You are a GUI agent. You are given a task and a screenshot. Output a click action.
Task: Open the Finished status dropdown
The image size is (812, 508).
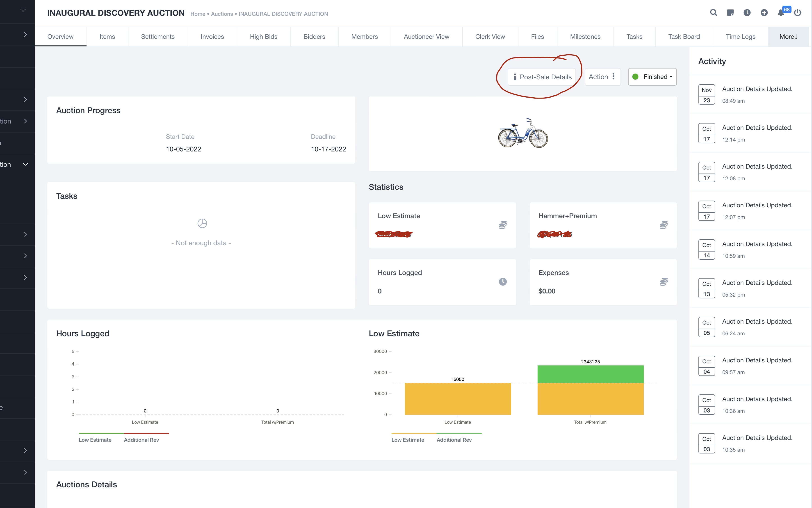coord(652,77)
